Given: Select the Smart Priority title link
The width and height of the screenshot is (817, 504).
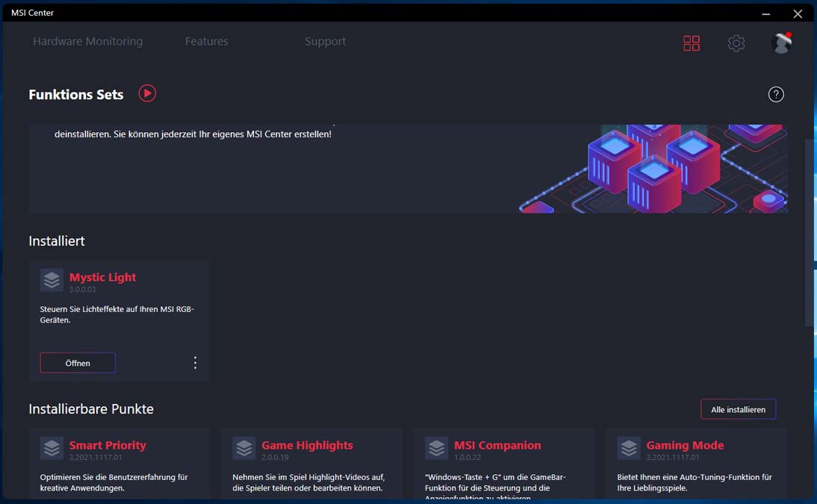Looking at the screenshot, I should point(108,445).
